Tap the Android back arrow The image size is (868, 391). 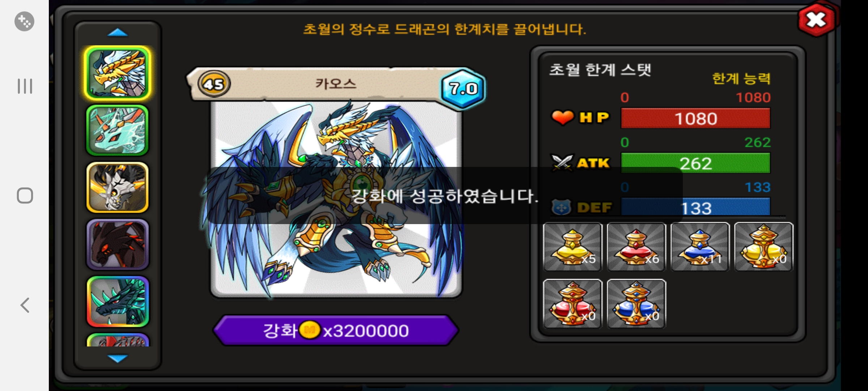coord(25,305)
